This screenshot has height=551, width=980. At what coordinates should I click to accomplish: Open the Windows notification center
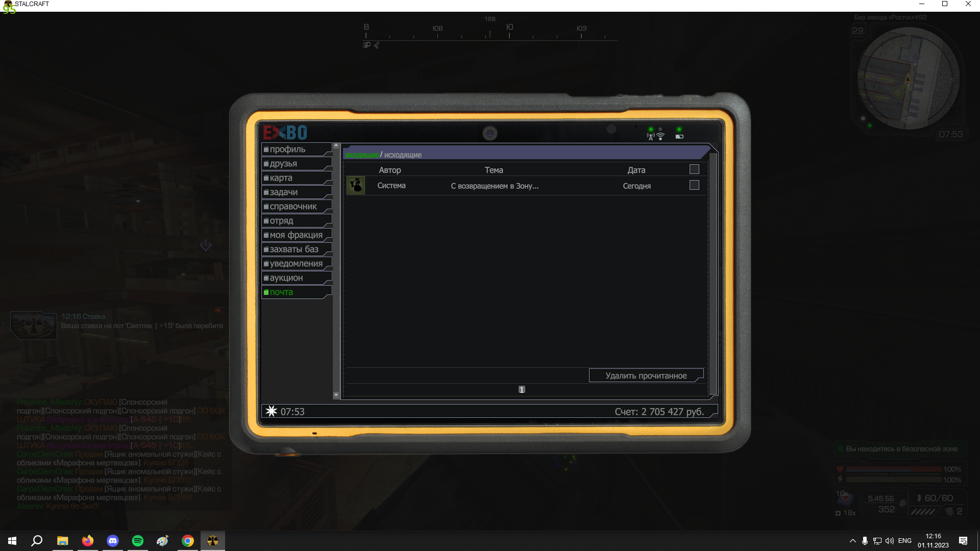[x=963, y=541]
